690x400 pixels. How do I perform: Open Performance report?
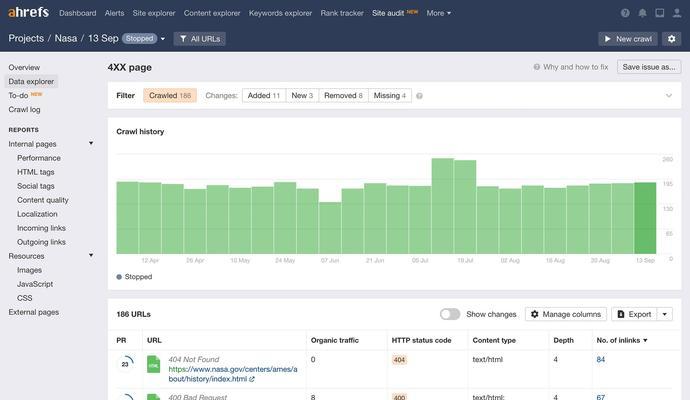click(x=39, y=158)
